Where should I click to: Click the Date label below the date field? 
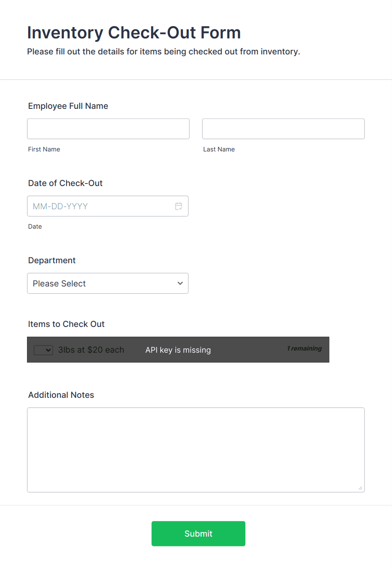click(x=35, y=227)
